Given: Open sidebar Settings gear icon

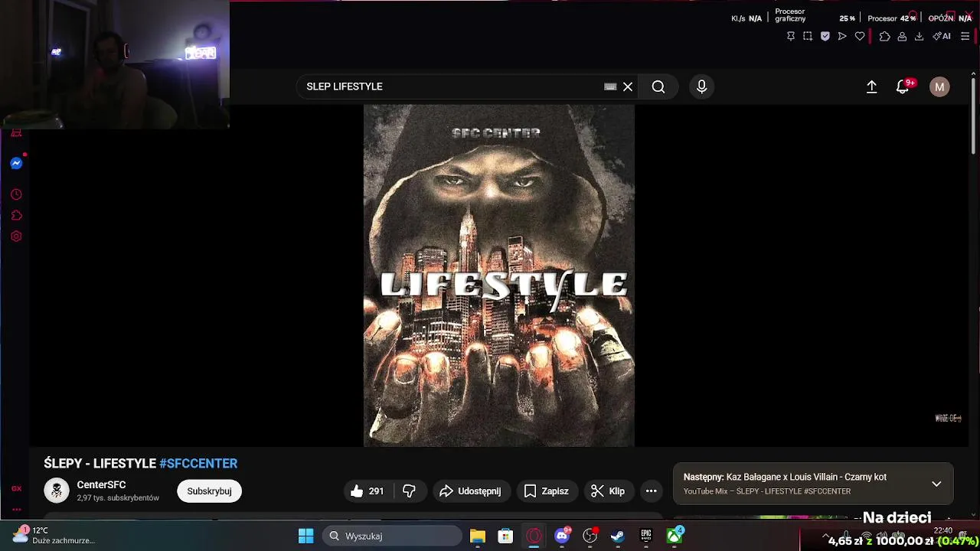Looking at the screenshot, I should pyautogui.click(x=16, y=236).
